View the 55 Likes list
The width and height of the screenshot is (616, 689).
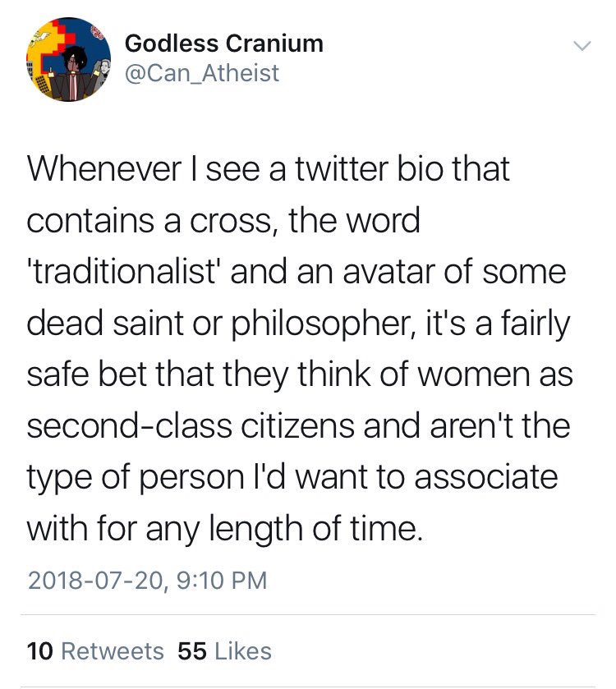[224, 650]
